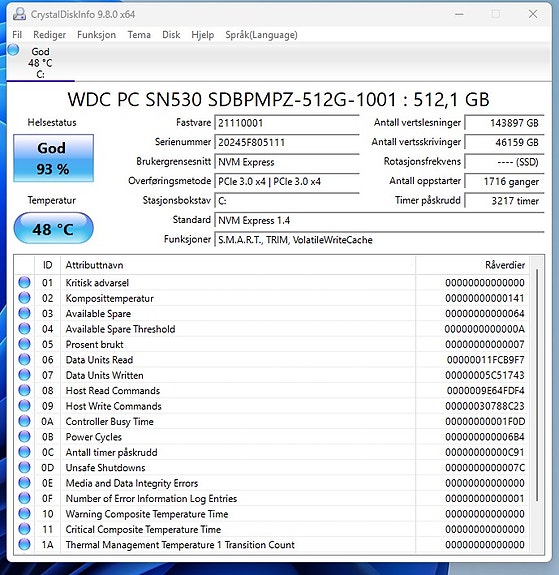
Task: Open the Disk menu
Action: tap(171, 35)
